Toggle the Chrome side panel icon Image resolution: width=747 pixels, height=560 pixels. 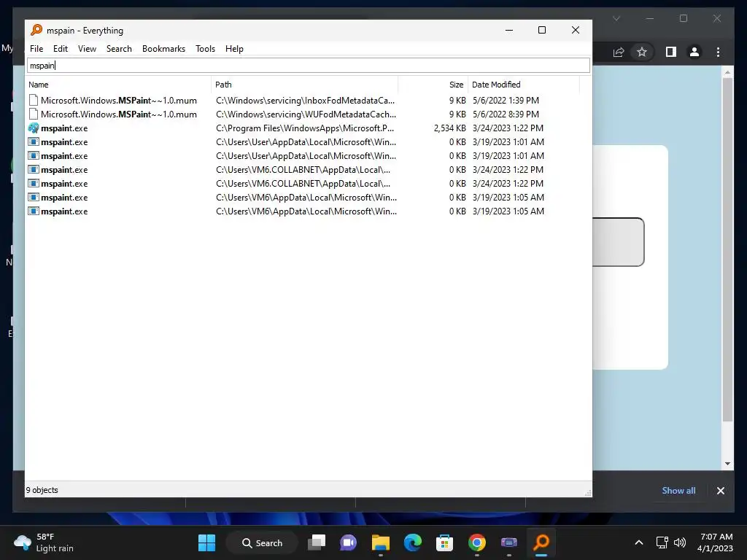[x=671, y=52]
